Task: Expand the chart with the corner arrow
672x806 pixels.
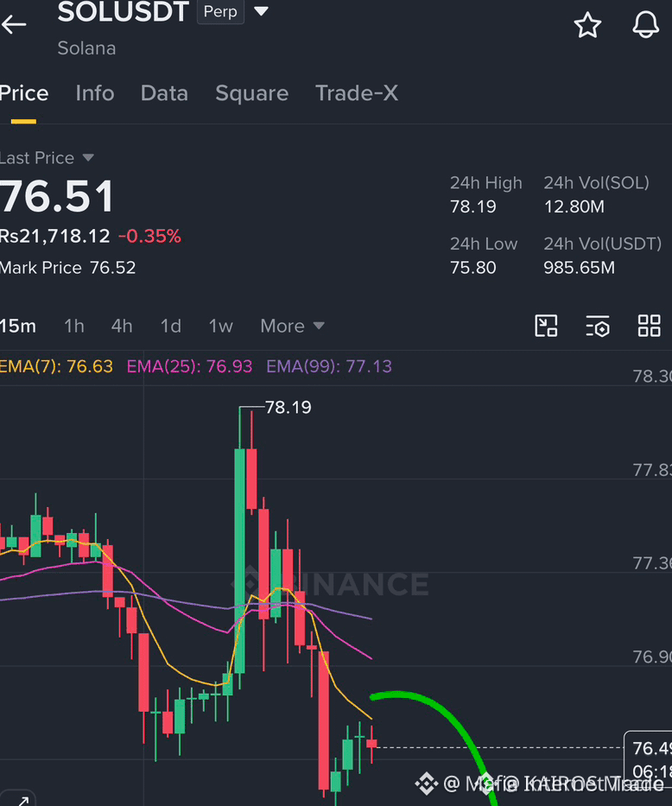Action: pyautogui.click(x=20, y=799)
